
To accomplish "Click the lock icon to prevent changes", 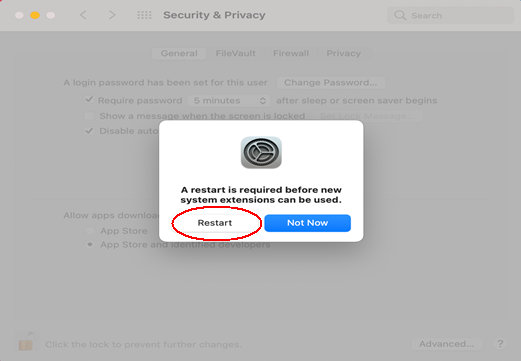I will [27, 341].
